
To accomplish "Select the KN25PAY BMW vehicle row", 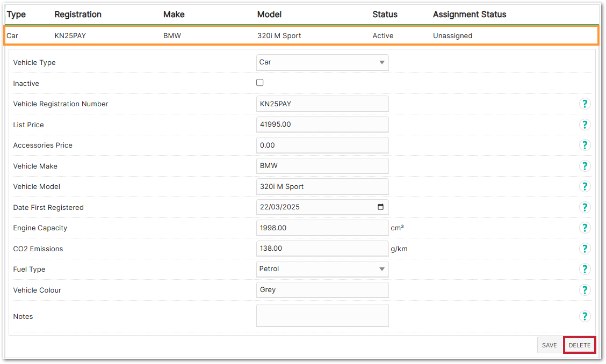I will pos(301,36).
